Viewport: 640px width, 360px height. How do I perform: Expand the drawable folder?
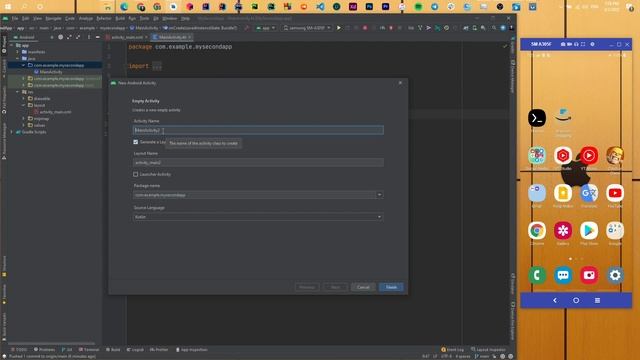point(24,98)
